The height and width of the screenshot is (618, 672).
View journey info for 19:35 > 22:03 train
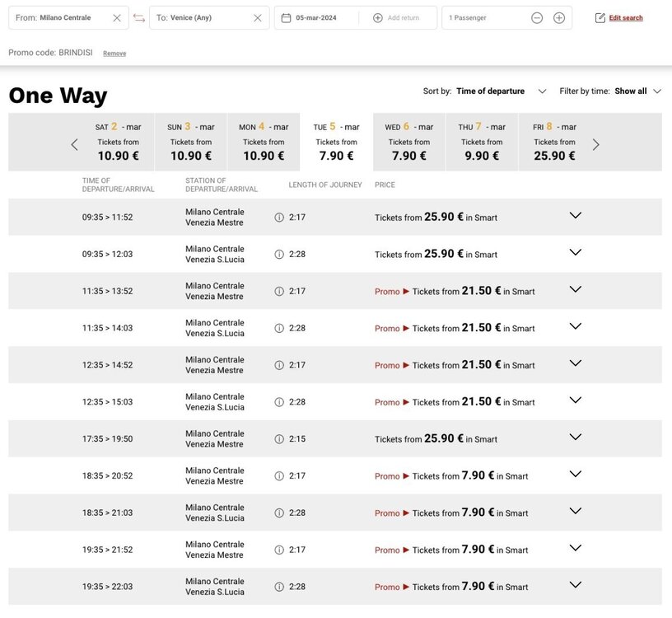coord(279,588)
